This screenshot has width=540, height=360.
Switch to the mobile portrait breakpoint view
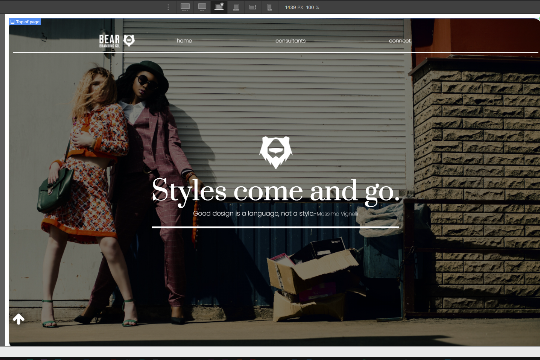click(x=269, y=7)
